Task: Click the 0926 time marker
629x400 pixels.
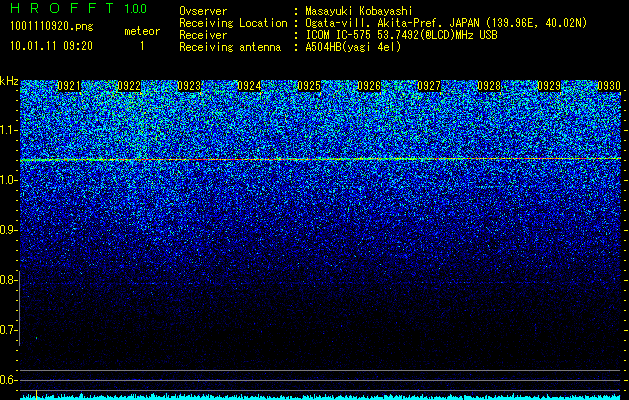Action: click(369, 86)
